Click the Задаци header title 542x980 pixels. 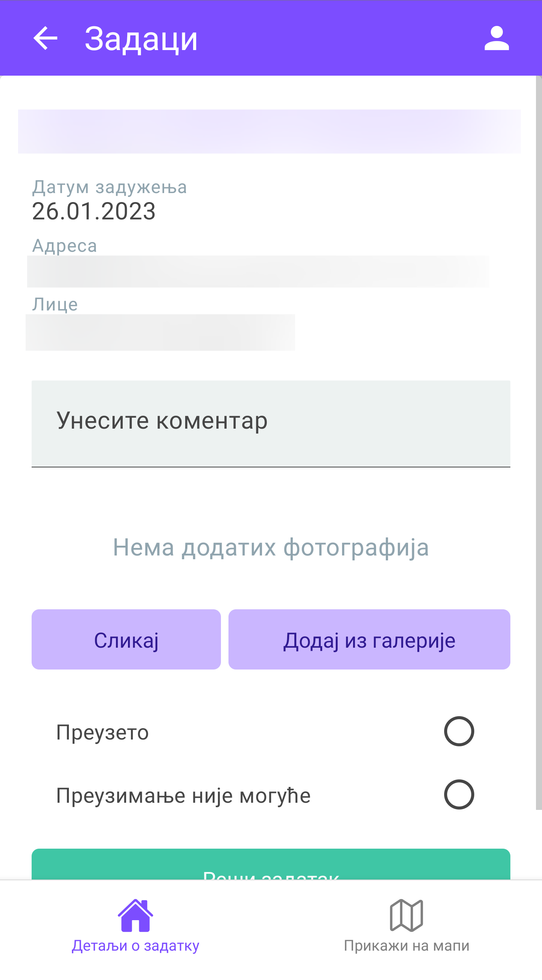[x=141, y=39]
